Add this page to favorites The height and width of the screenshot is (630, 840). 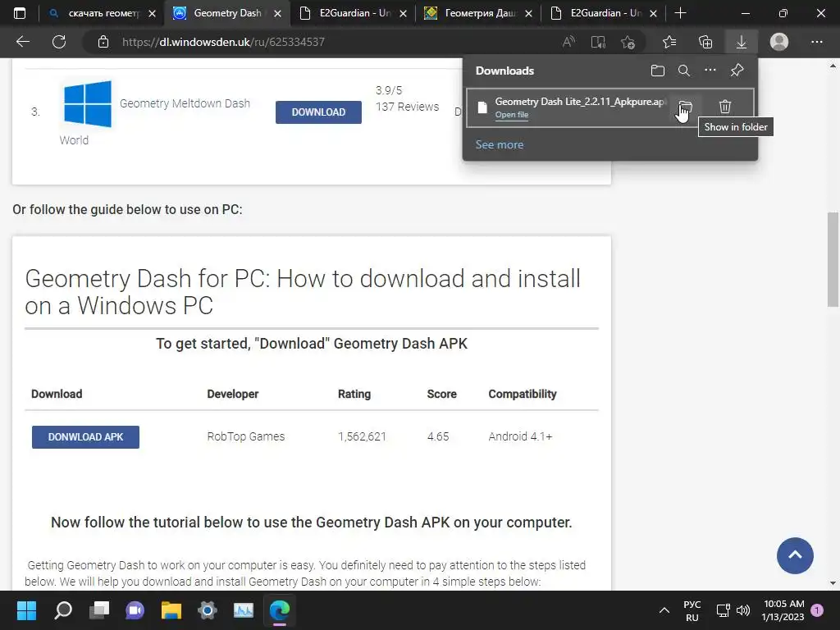point(628,42)
